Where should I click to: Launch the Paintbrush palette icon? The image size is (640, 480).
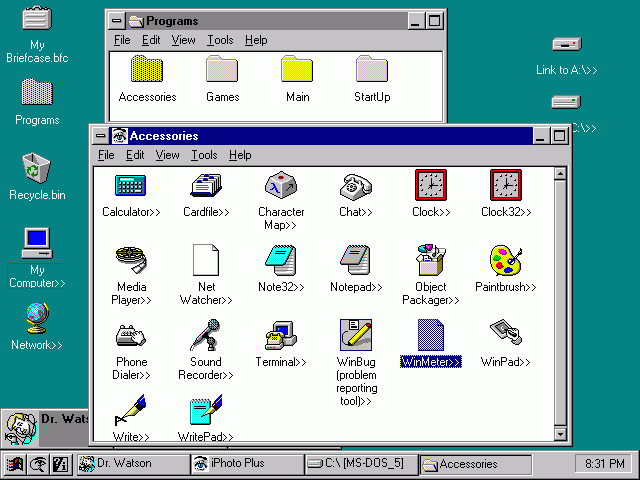tap(506, 260)
